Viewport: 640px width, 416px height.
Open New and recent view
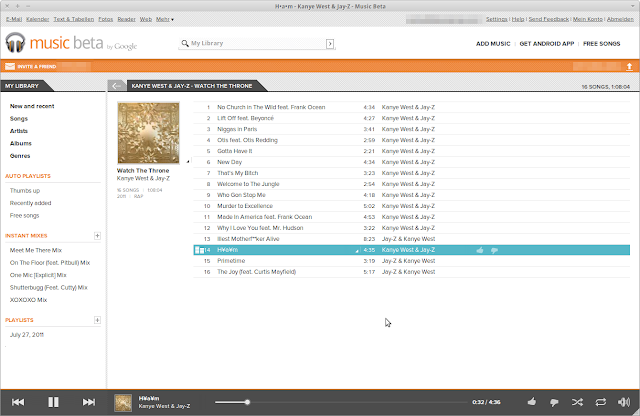[32, 106]
